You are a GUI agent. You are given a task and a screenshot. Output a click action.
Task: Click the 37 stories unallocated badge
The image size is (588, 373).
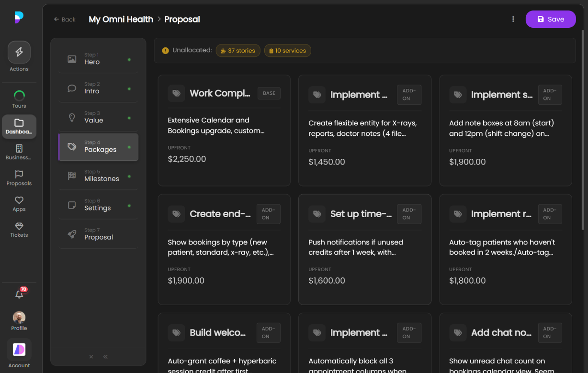(238, 51)
